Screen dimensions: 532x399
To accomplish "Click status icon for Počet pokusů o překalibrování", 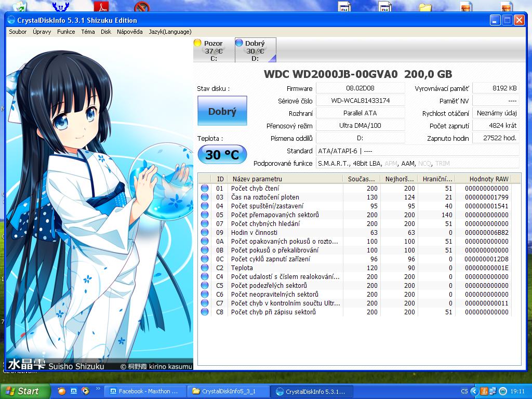I will tap(205, 250).
